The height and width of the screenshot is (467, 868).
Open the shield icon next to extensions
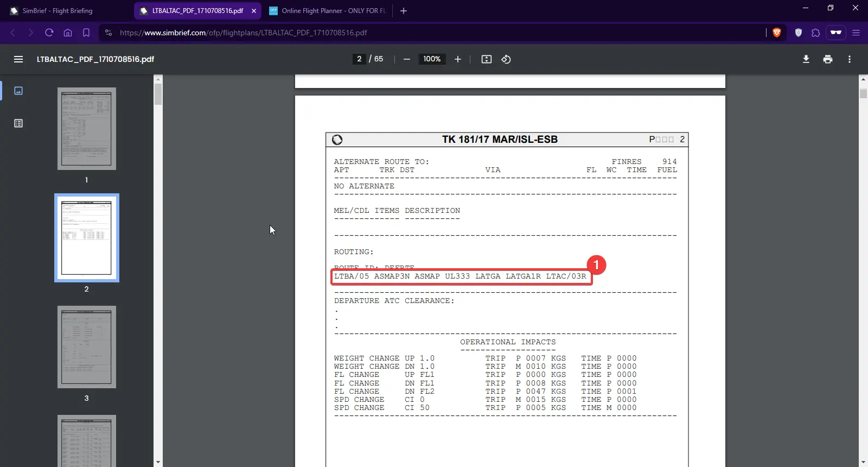click(798, 33)
